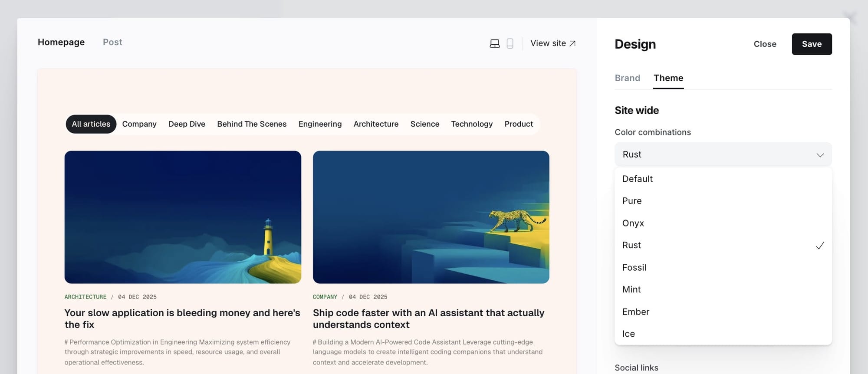Click the View site arrow icon
The width and height of the screenshot is (868, 374).
pos(572,43)
